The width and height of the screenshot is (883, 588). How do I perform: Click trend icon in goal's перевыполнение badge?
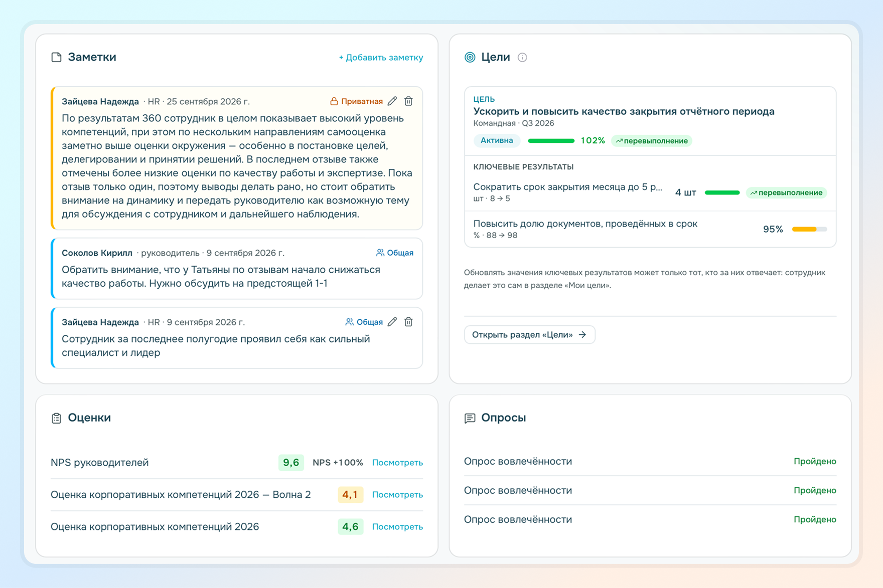[x=619, y=141]
